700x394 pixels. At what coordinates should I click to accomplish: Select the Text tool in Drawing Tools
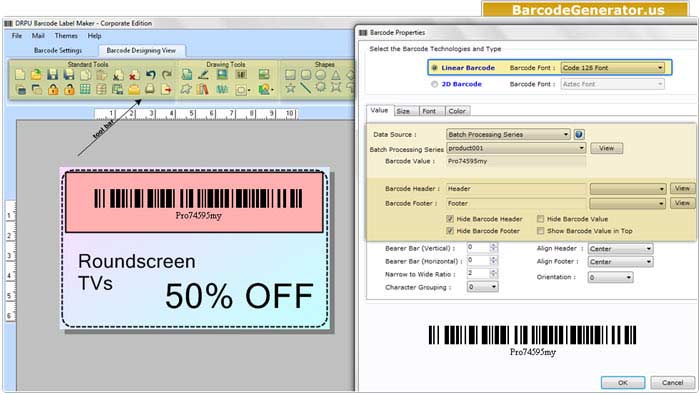(187, 75)
